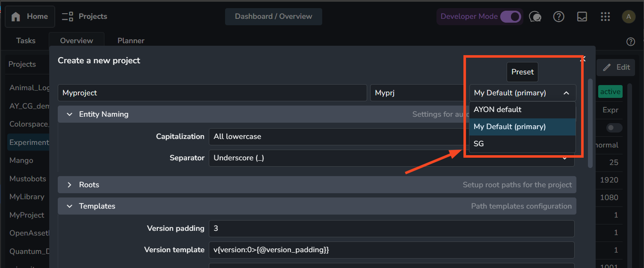Click the Dashboard / Overview button
Viewport: 644px width, 268px height.
pos(273,17)
